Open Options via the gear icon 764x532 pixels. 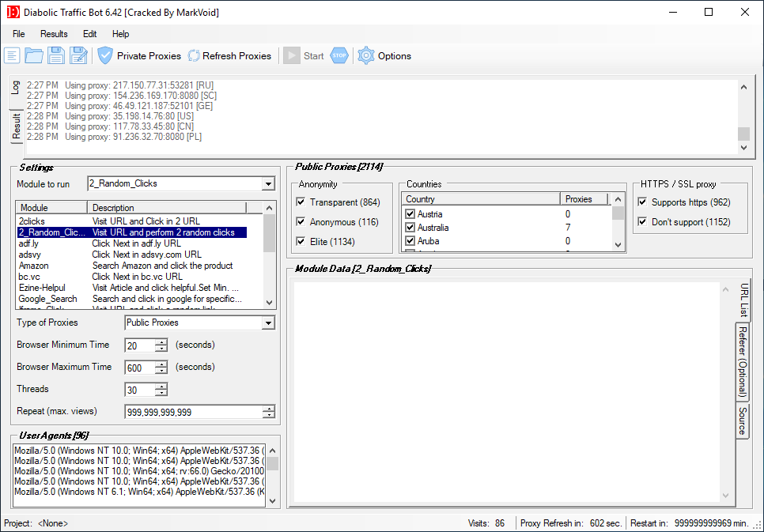pyautogui.click(x=366, y=55)
